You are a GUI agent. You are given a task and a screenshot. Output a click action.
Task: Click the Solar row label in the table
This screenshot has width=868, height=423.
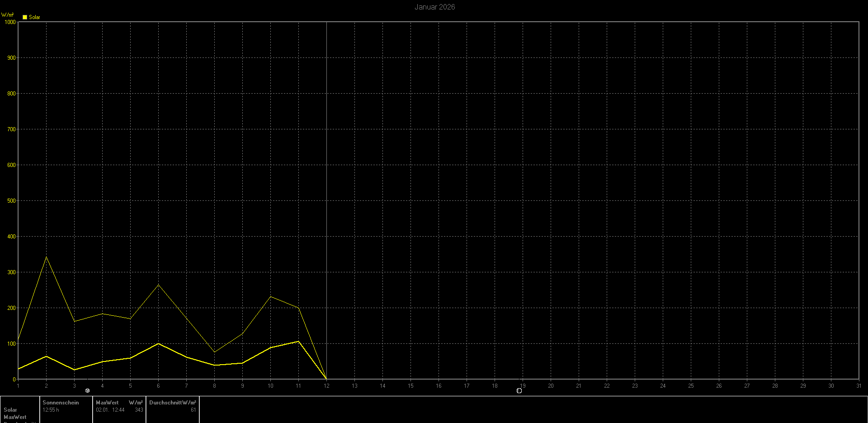[10, 410]
